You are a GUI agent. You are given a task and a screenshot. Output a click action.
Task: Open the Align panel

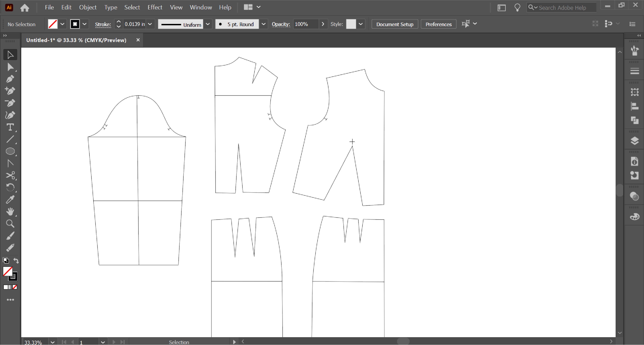tap(635, 106)
